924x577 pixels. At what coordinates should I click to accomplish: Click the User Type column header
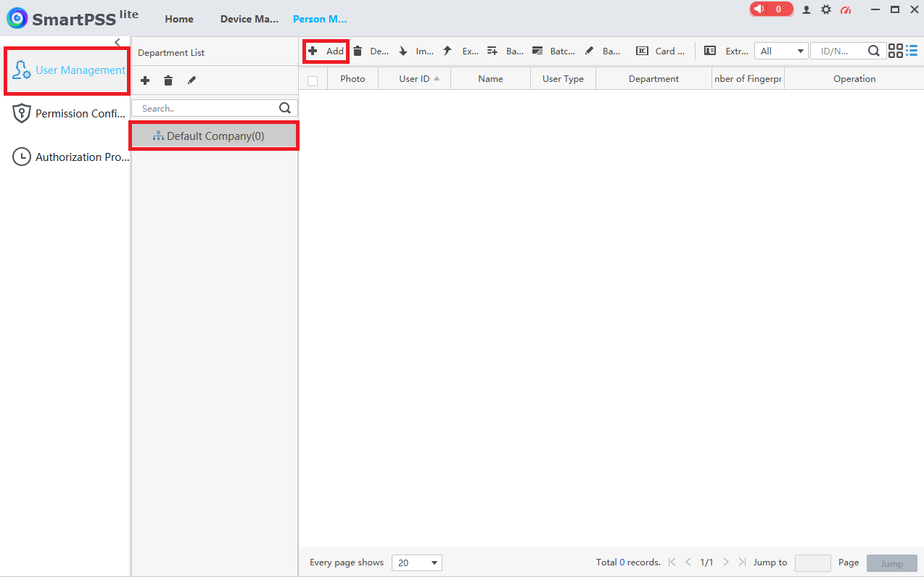(x=563, y=79)
